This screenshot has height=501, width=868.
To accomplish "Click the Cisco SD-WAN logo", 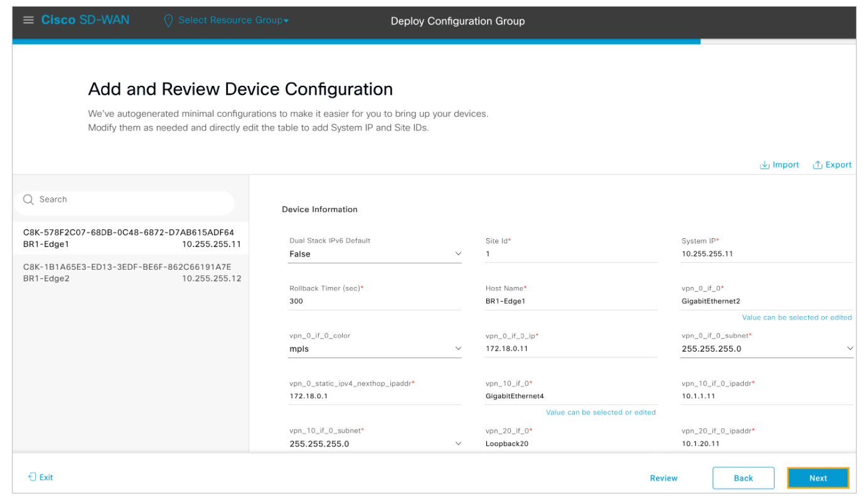I will 85,20.
